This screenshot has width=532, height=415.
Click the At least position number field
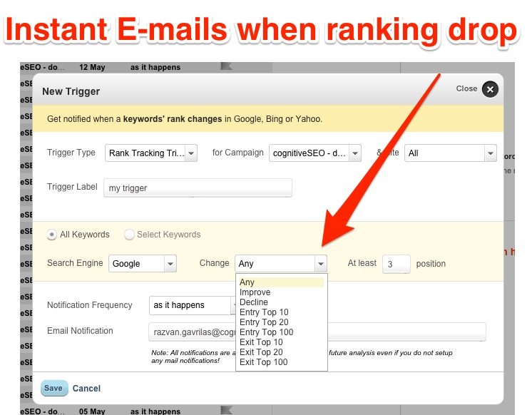pyautogui.click(x=396, y=264)
